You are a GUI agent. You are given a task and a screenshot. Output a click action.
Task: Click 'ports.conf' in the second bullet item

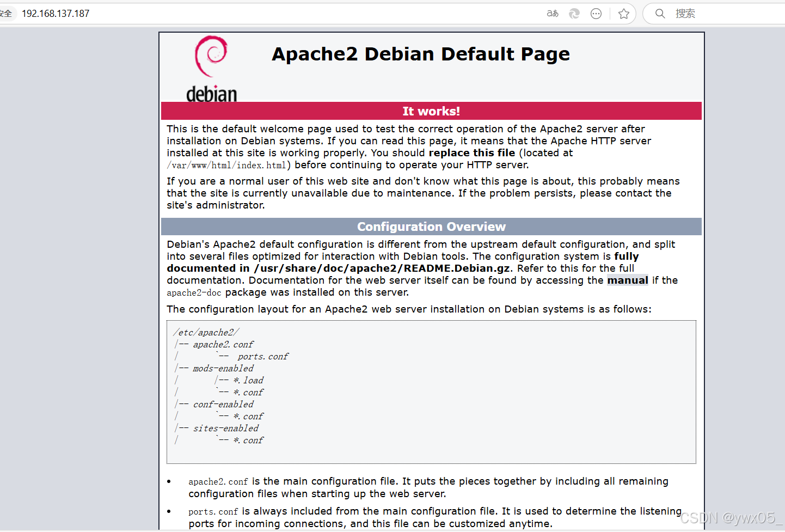213,512
